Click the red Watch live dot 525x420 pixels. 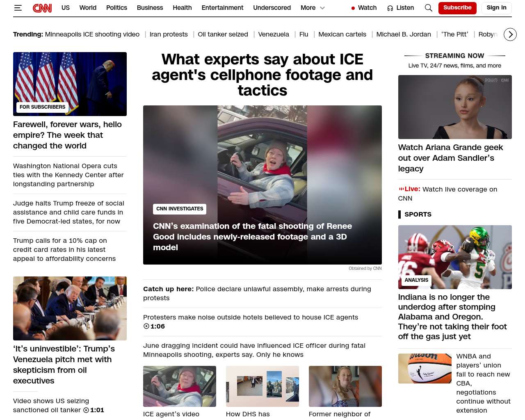pos(353,8)
